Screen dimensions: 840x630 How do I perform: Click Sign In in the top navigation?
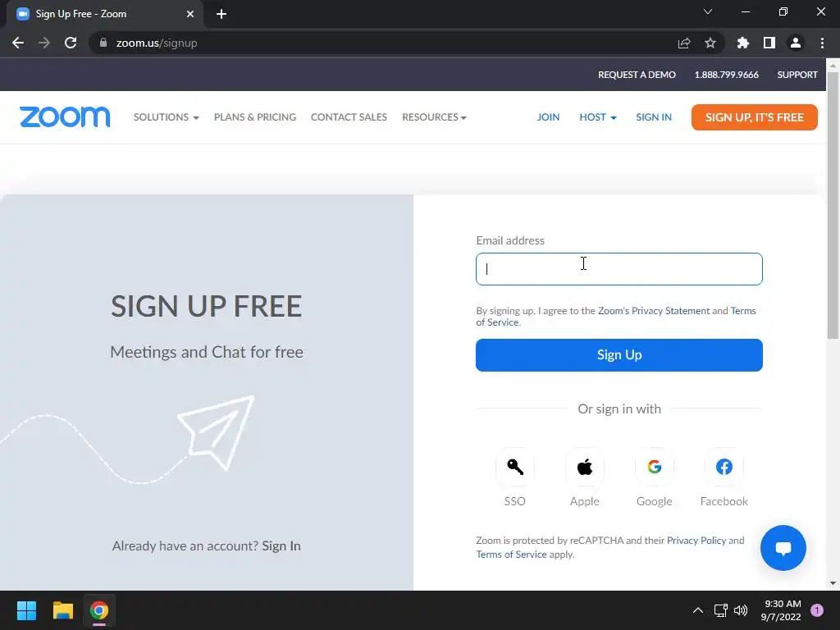(654, 116)
